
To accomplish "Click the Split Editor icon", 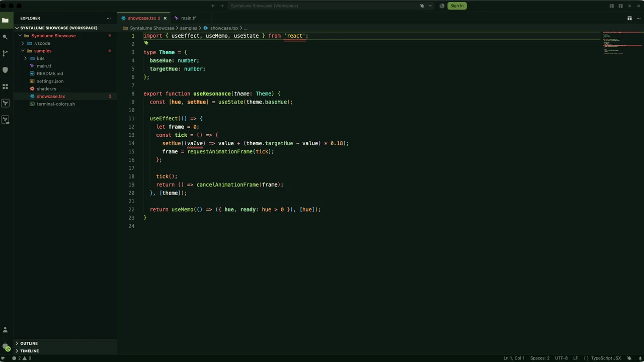I will [x=629, y=18].
